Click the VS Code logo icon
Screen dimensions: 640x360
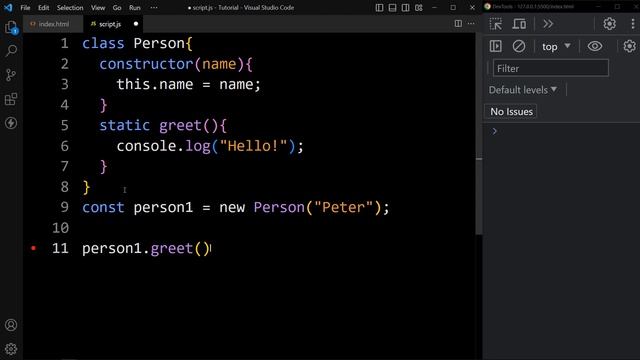point(8,7)
